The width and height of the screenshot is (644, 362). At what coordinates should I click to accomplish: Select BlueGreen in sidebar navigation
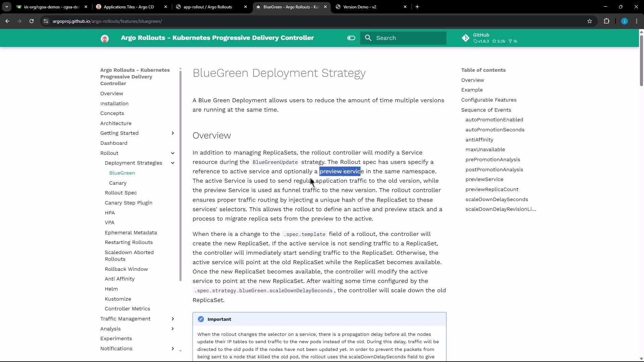point(122,173)
